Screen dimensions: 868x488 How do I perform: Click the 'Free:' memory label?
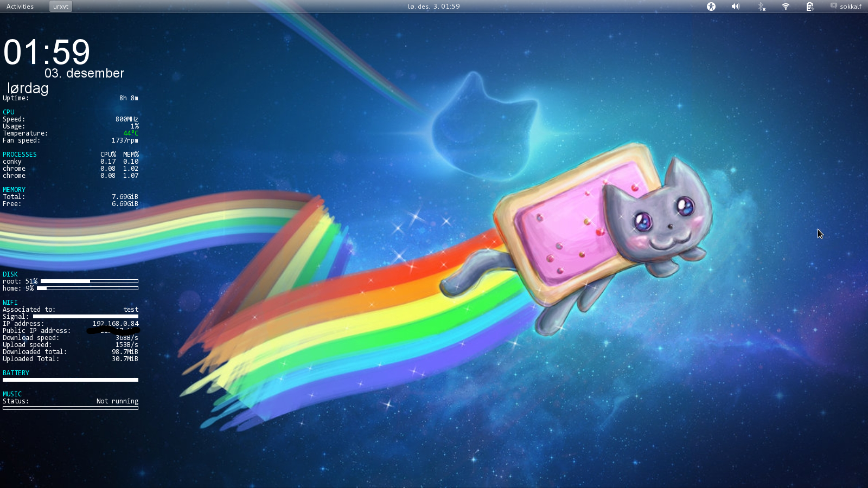pos(12,204)
